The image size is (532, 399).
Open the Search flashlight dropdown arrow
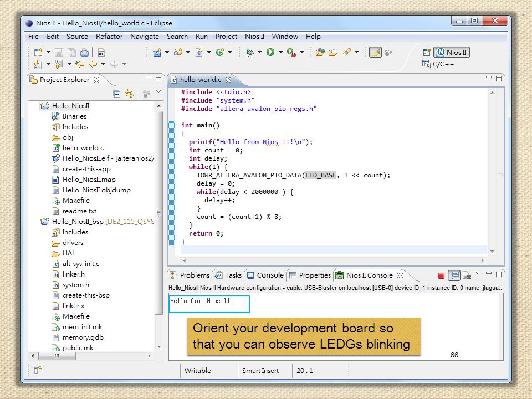[356, 52]
